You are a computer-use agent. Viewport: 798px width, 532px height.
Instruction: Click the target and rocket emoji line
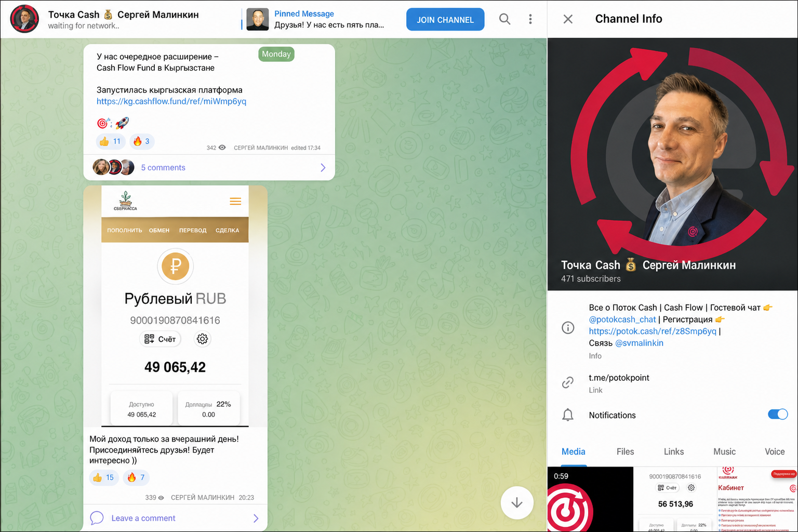113,123
